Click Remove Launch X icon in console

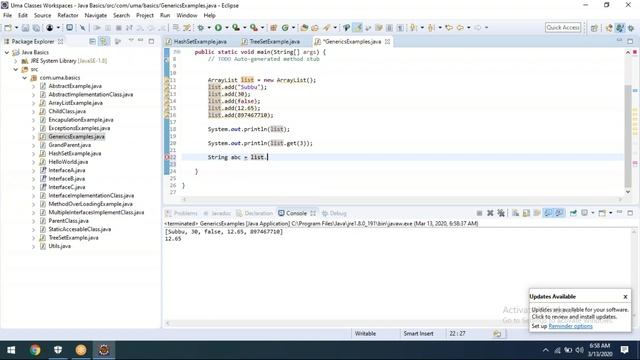[x=490, y=213]
